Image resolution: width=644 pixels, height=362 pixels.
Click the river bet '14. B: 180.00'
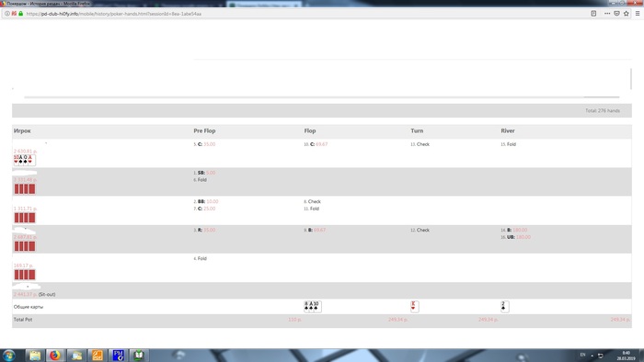(513, 230)
